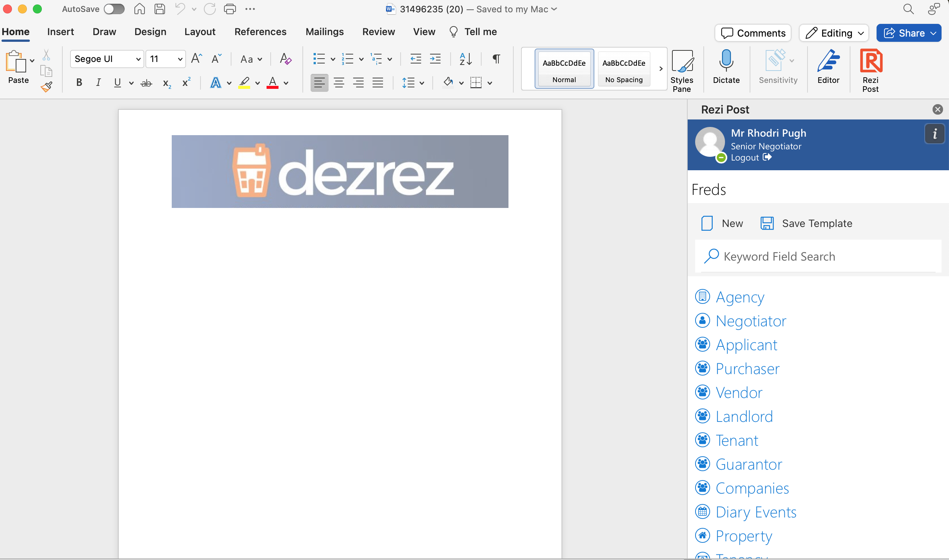The image size is (949, 560).
Task: Open the Editor tool
Action: [x=828, y=67]
